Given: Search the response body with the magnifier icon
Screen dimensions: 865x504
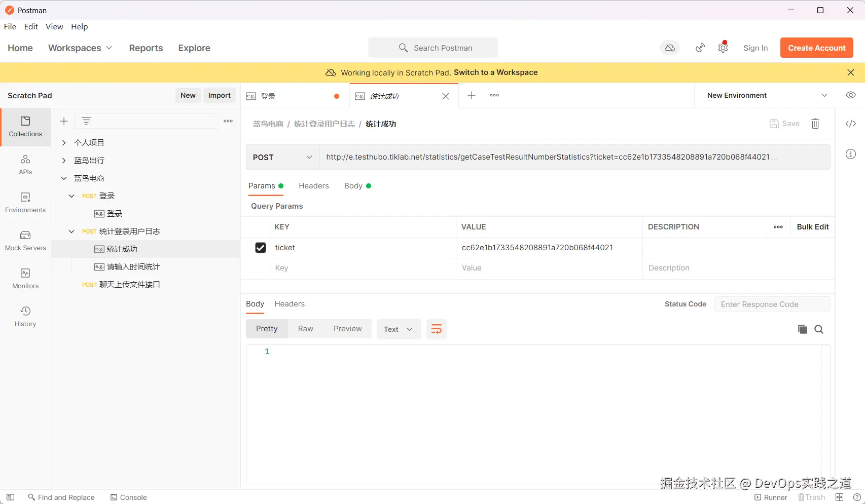Looking at the screenshot, I should 819,329.
